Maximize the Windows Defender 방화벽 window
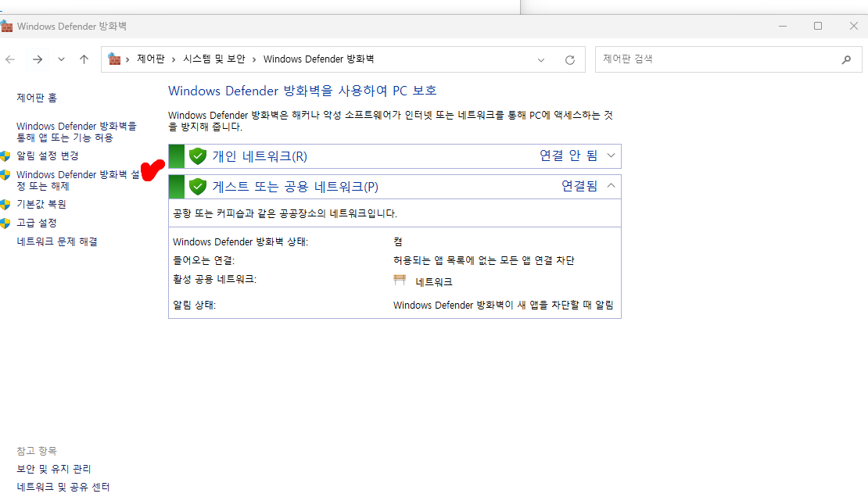868x497 pixels. point(818,26)
